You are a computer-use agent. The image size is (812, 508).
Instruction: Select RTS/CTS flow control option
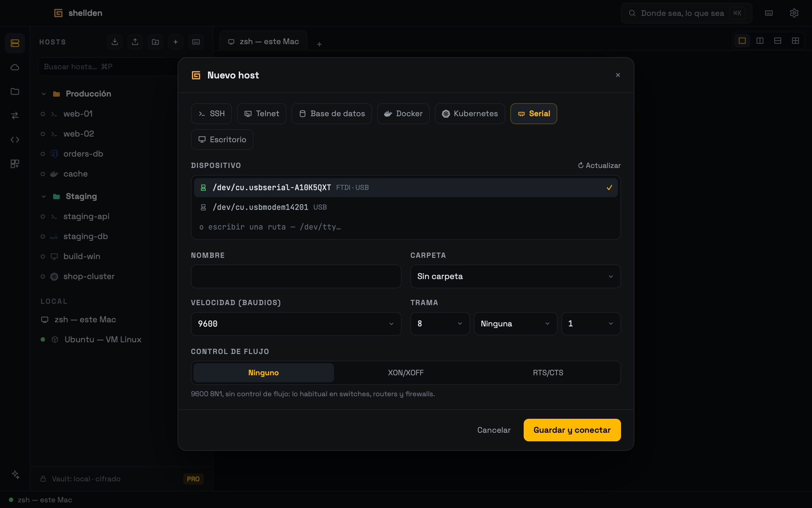[x=548, y=373]
